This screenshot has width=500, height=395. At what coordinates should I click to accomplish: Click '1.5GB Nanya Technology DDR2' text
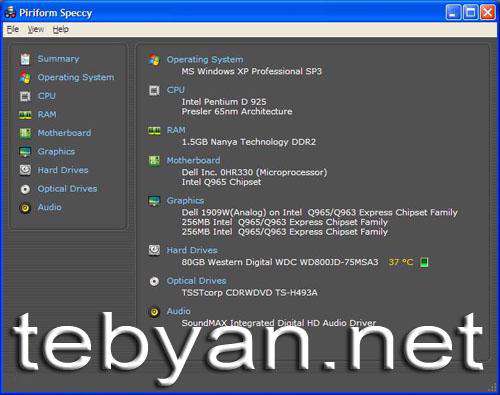tap(249, 142)
